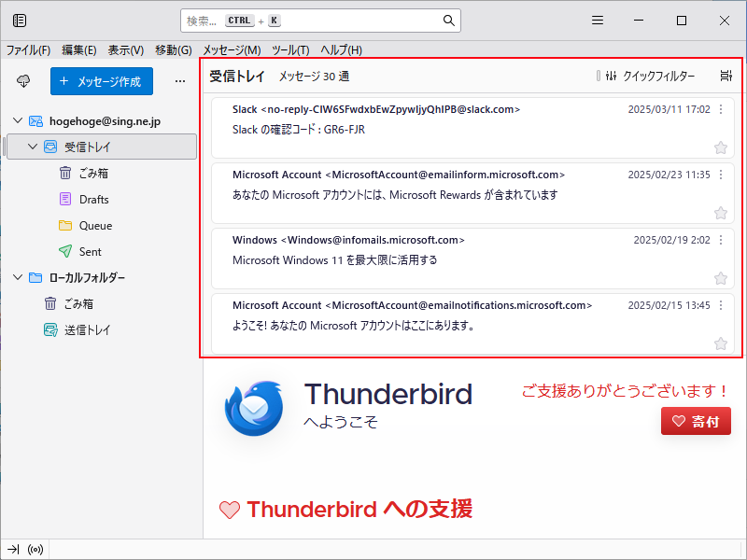Star the ようこそ Microsoft アカウント message
This screenshot has height=560, width=747.
(721, 343)
